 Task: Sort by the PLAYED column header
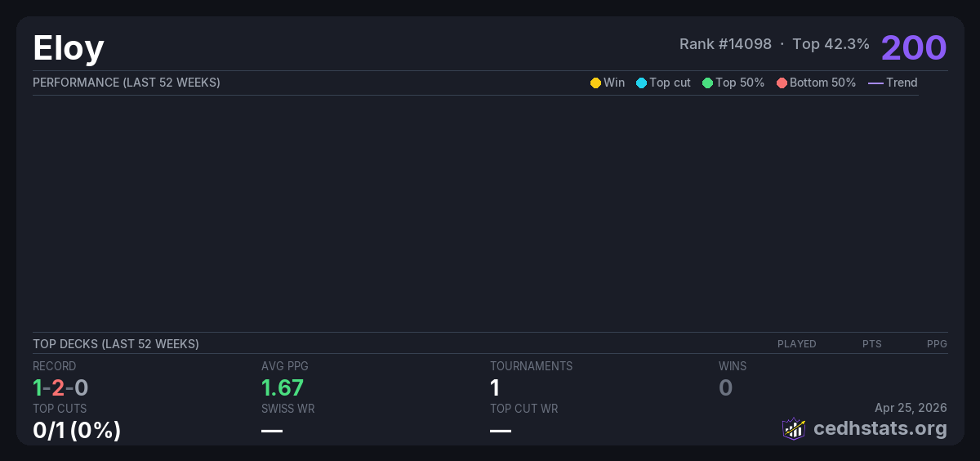click(x=796, y=344)
